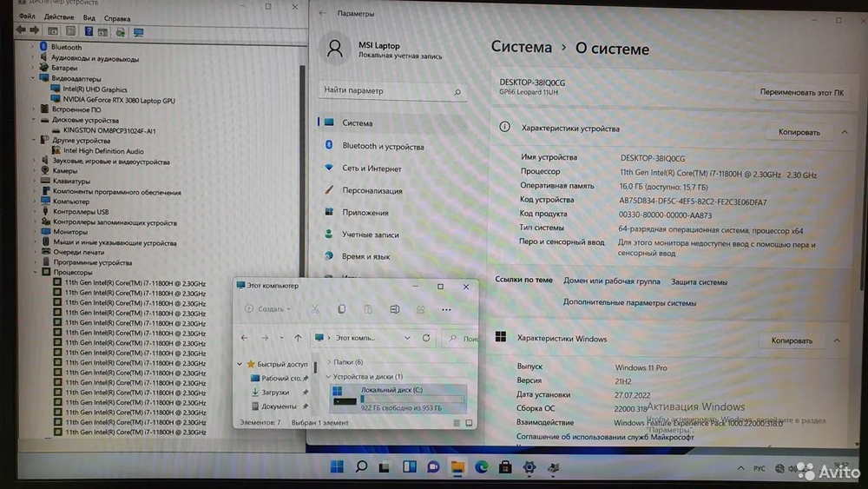Viewport: 868px width, 489px height.
Task: Click the search magnifier in Найти параметр field
Action: click(457, 92)
